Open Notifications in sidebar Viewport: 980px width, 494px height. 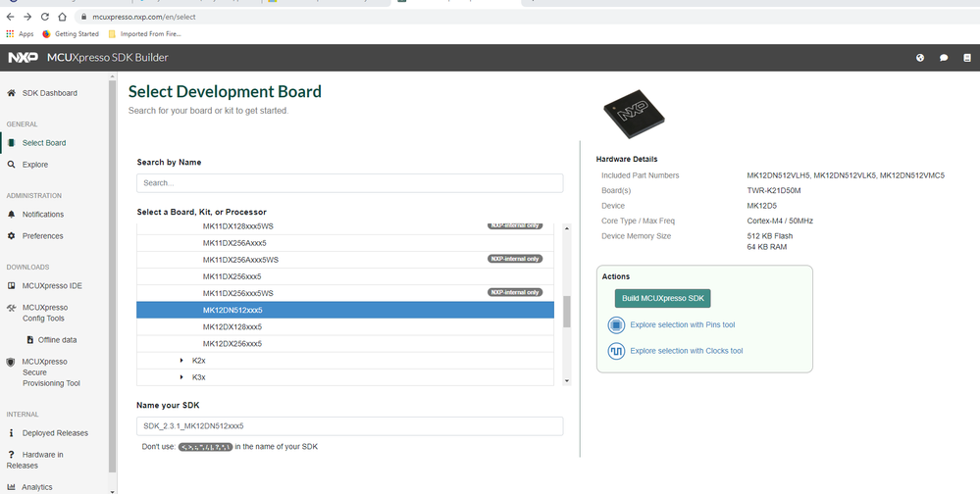[x=43, y=215]
